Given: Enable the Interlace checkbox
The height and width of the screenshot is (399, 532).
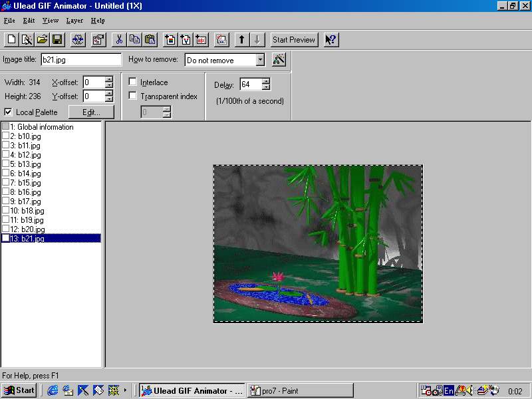Looking at the screenshot, I should coord(133,82).
